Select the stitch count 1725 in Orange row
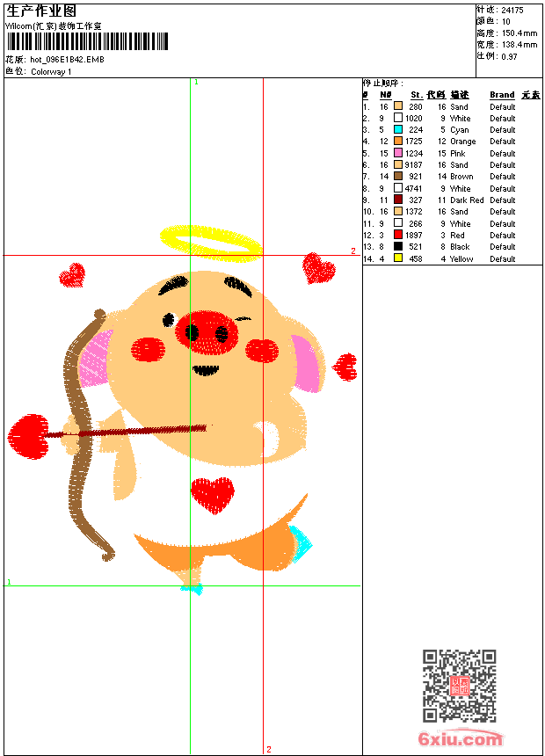This screenshot has height=756, width=545. tap(413, 142)
